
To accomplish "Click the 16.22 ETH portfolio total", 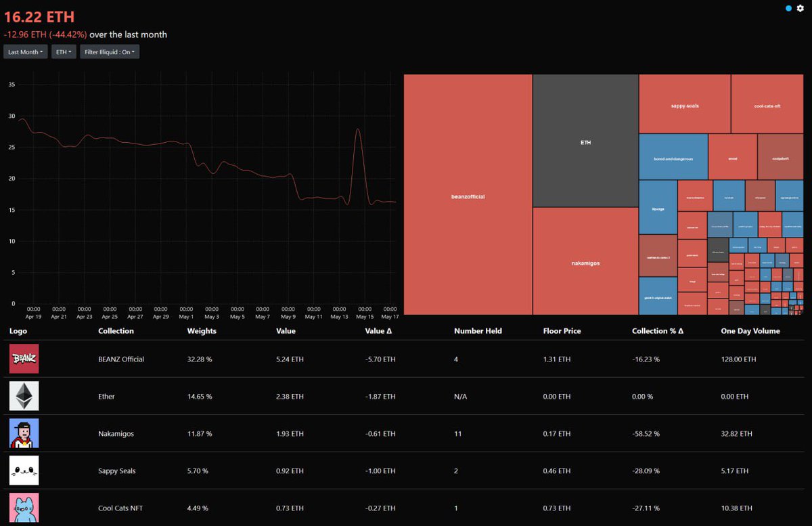I will 39,17.
